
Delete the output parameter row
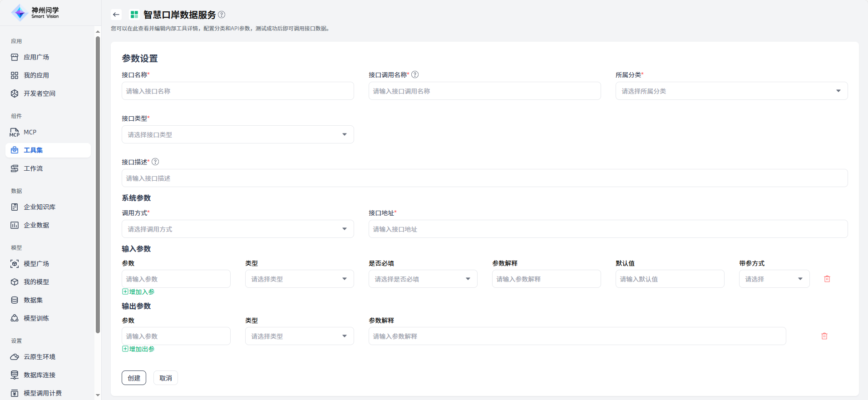pyautogui.click(x=824, y=336)
